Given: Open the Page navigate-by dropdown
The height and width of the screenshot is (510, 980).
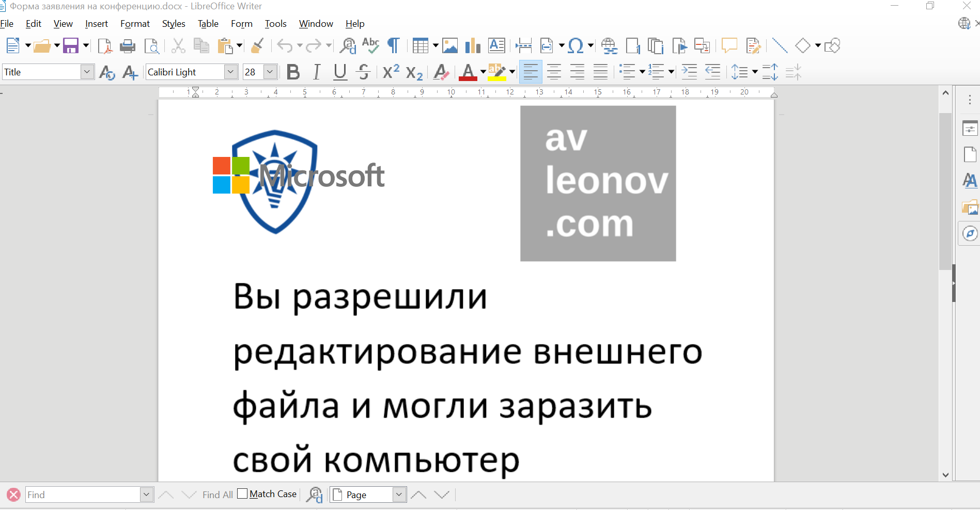Looking at the screenshot, I should (x=399, y=495).
